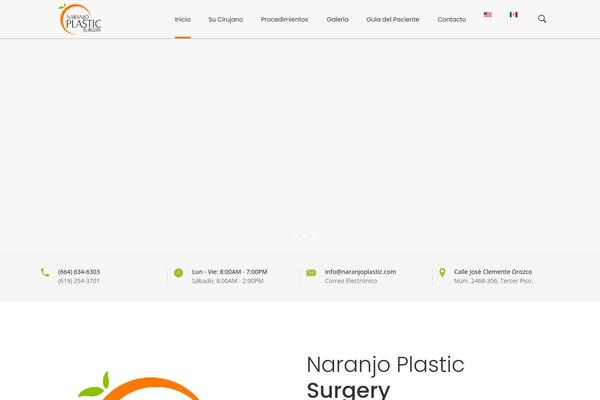Screen dimensions: 600x400
Task: Open the Procedimientos menu
Action: click(x=284, y=20)
